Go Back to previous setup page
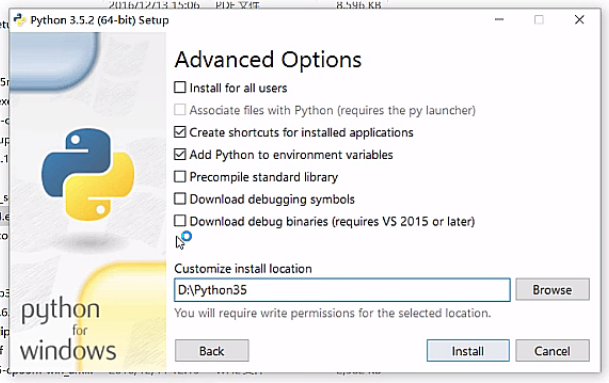 (212, 351)
